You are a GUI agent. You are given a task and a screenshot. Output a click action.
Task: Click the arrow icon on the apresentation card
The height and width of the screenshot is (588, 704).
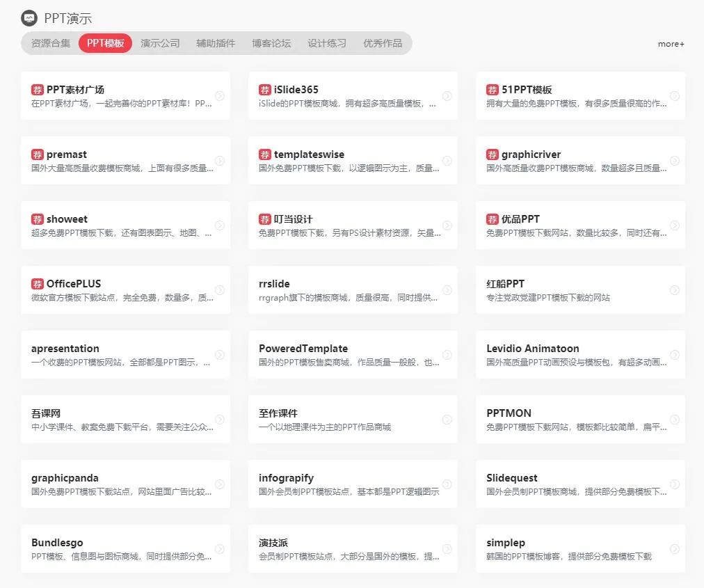[220, 354]
